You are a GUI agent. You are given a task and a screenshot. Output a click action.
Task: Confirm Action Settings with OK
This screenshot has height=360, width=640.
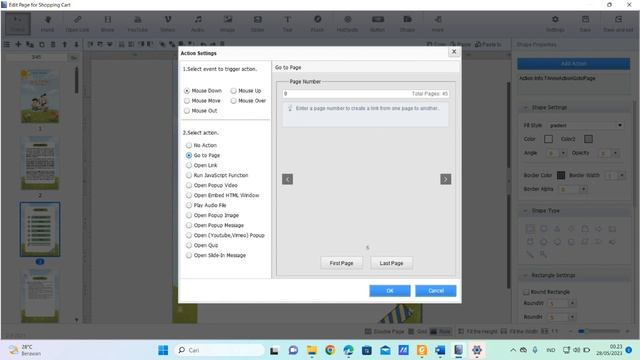tap(390, 291)
